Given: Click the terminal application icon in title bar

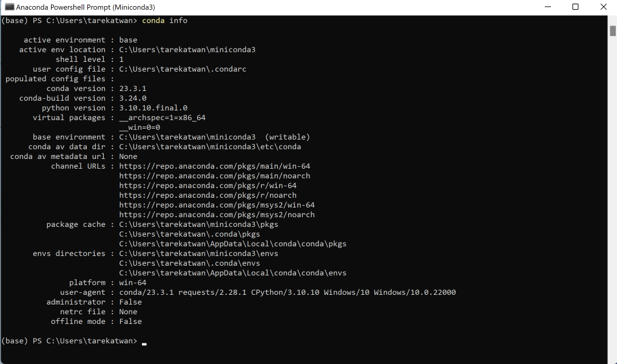Looking at the screenshot, I should 8,7.
